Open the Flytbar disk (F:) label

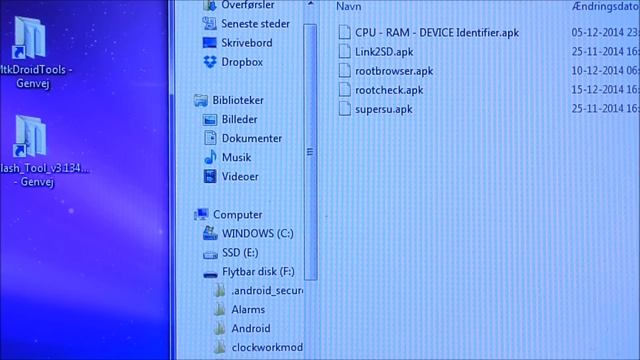pos(258,272)
